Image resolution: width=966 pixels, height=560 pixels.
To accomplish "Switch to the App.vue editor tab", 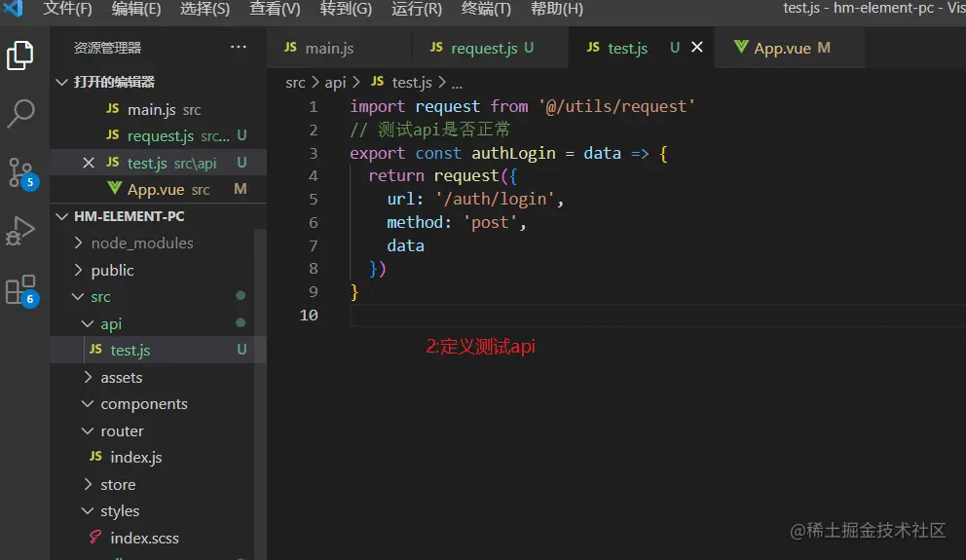I will pos(789,48).
